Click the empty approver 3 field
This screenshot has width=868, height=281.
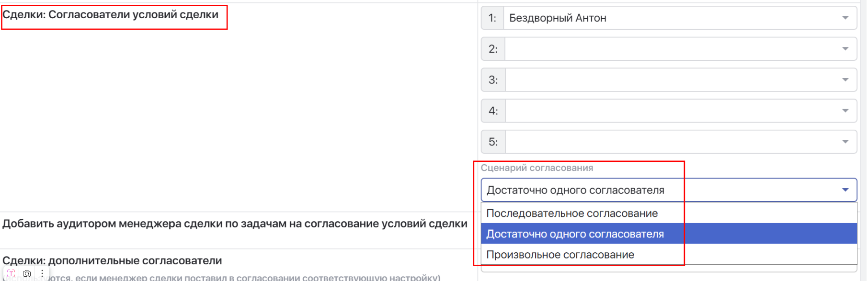671,80
